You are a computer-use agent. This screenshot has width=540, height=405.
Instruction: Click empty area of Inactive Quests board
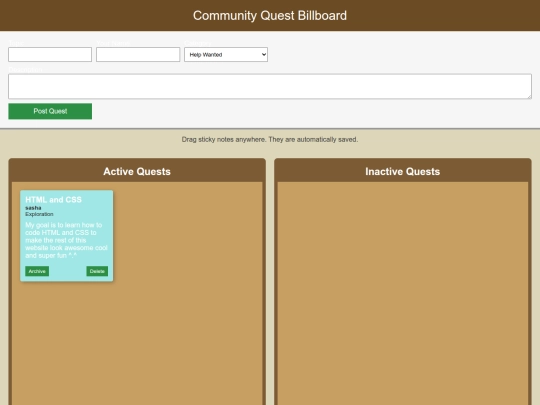tap(403, 293)
